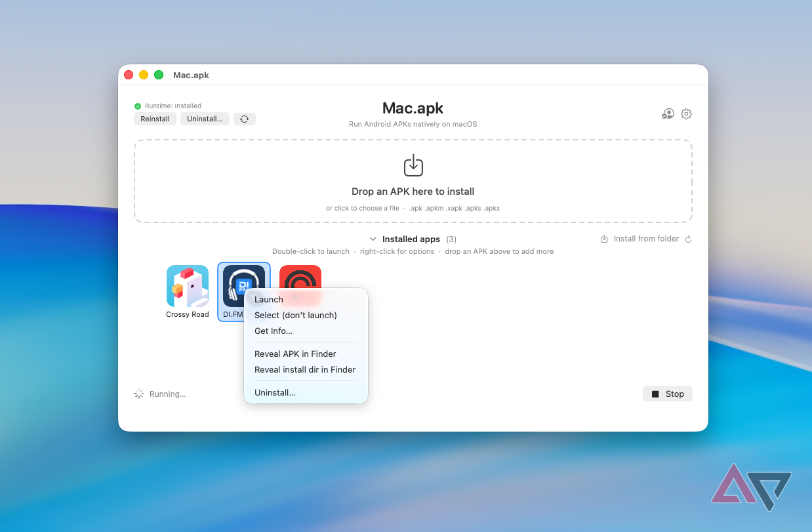Click the 'or click to choose a file' text
Image resolution: width=812 pixels, height=532 pixels.
click(363, 209)
